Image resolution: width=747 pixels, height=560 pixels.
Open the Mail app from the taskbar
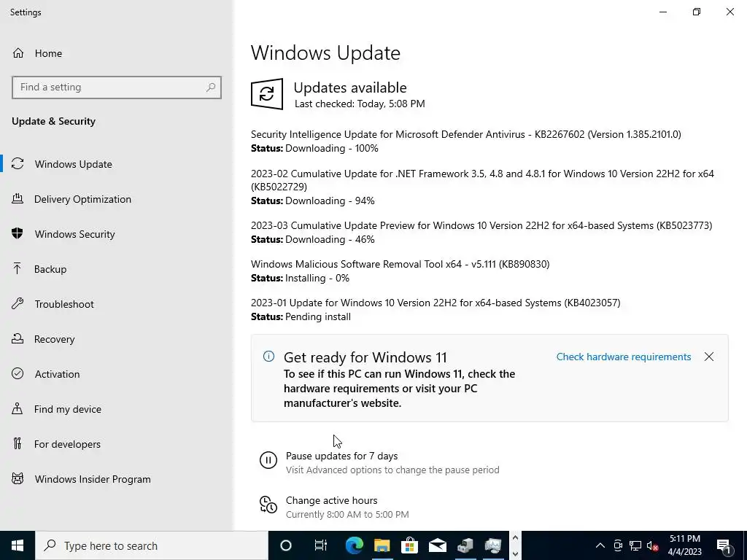pos(438,545)
